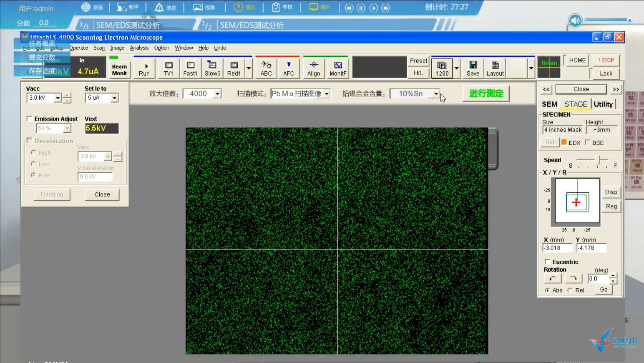
Task: Save the image with Save icon
Action: [473, 69]
